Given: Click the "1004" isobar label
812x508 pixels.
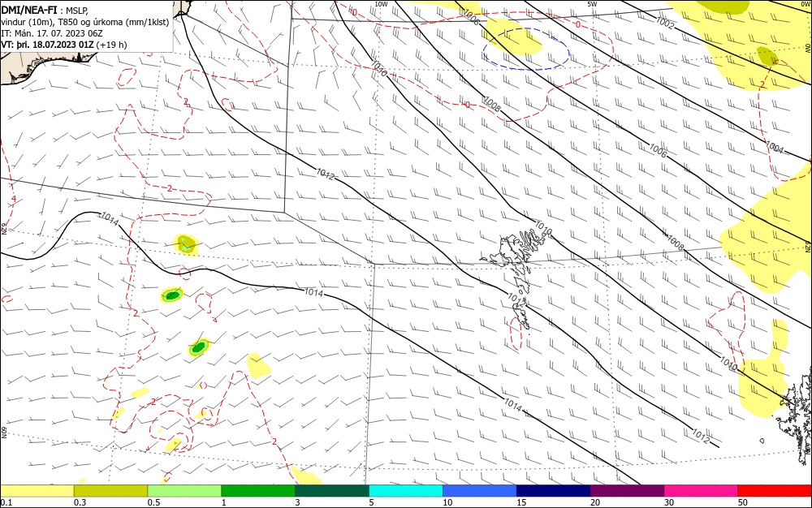Looking at the screenshot, I should coord(774,148).
